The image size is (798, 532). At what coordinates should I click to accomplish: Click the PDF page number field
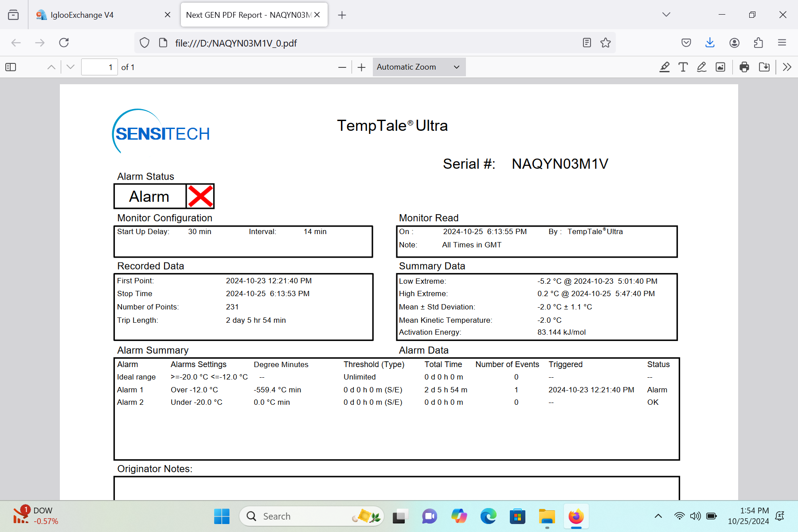click(x=99, y=67)
